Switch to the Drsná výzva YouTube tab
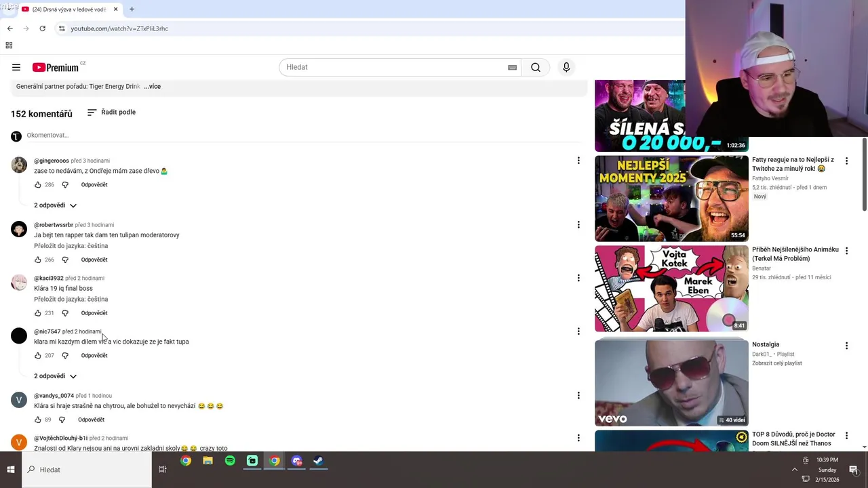868x488 pixels. point(68,9)
